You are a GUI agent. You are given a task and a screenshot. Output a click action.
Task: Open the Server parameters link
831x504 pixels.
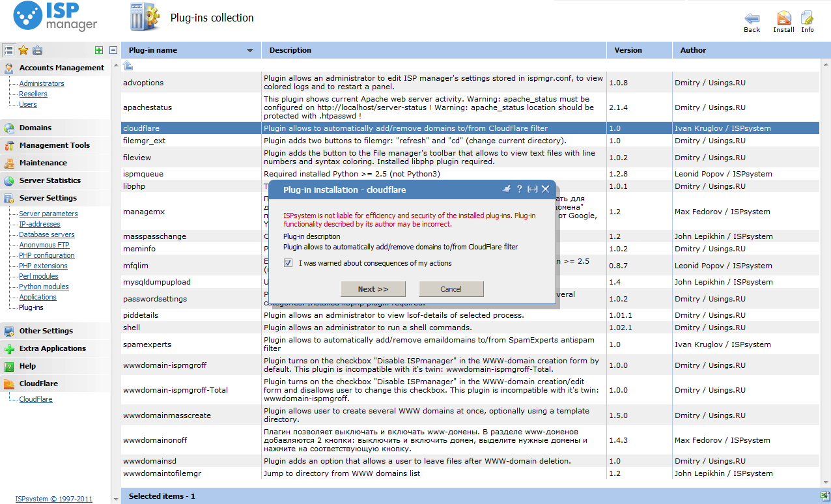(48, 214)
